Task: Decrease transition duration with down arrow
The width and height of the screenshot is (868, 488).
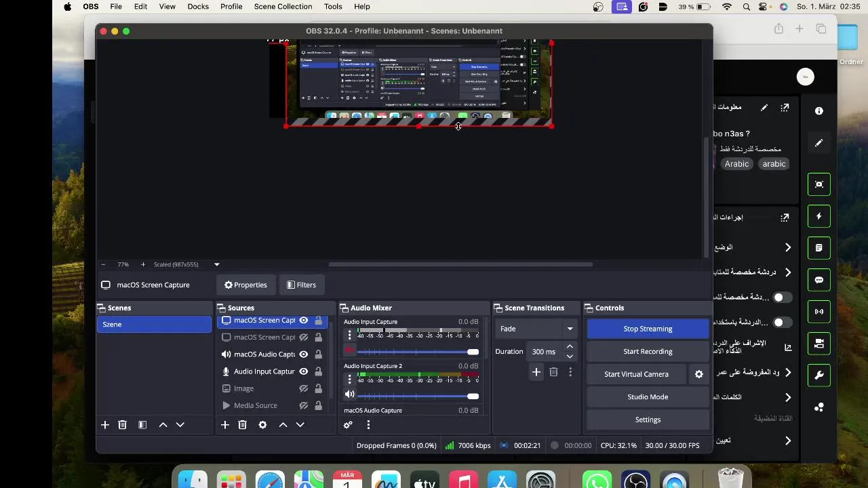Action: pyautogui.click(x=570, y=357)
